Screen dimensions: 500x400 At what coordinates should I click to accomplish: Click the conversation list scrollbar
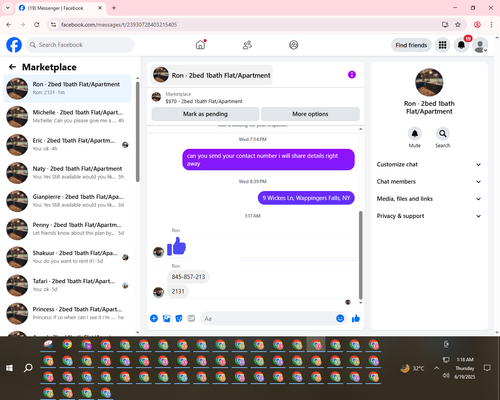coord(137,131)
